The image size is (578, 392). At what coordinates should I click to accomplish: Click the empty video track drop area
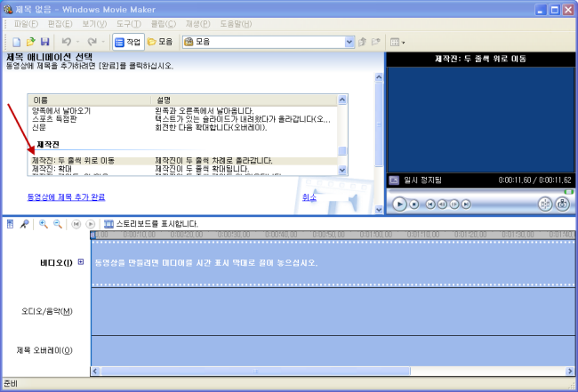coord(333,263)
